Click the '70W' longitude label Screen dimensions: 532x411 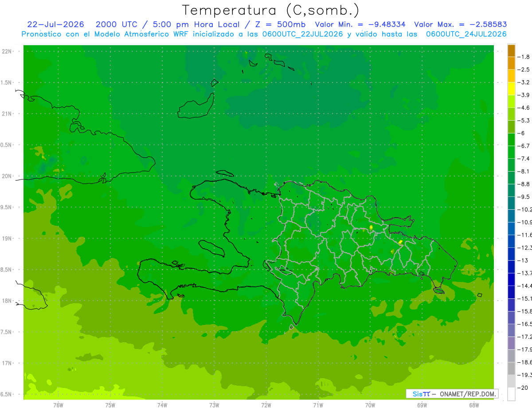[x=370, y=405]
